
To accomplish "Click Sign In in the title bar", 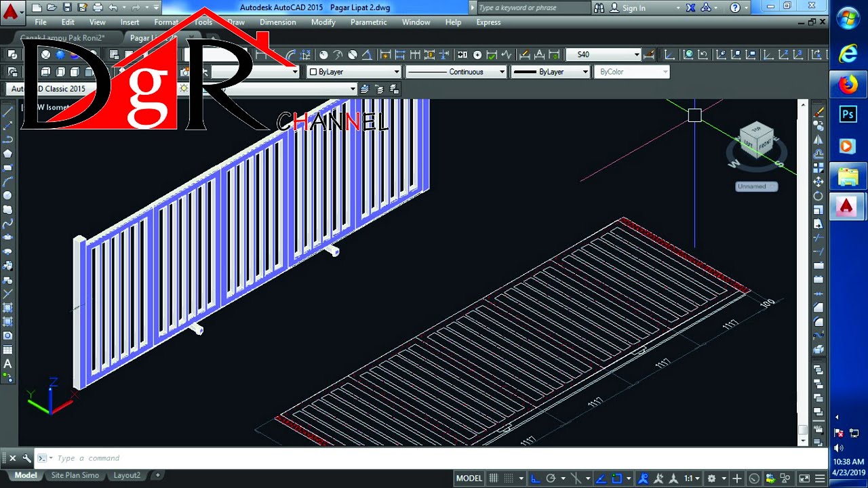I will [627, 8].
